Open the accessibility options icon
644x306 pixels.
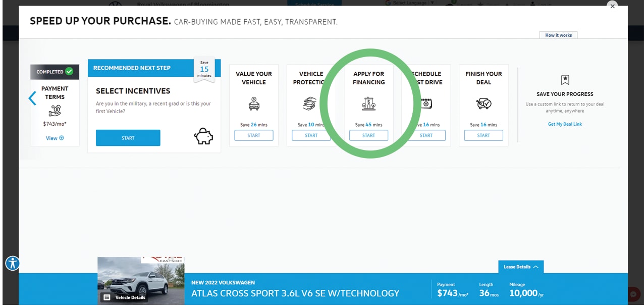click(12, 263)
